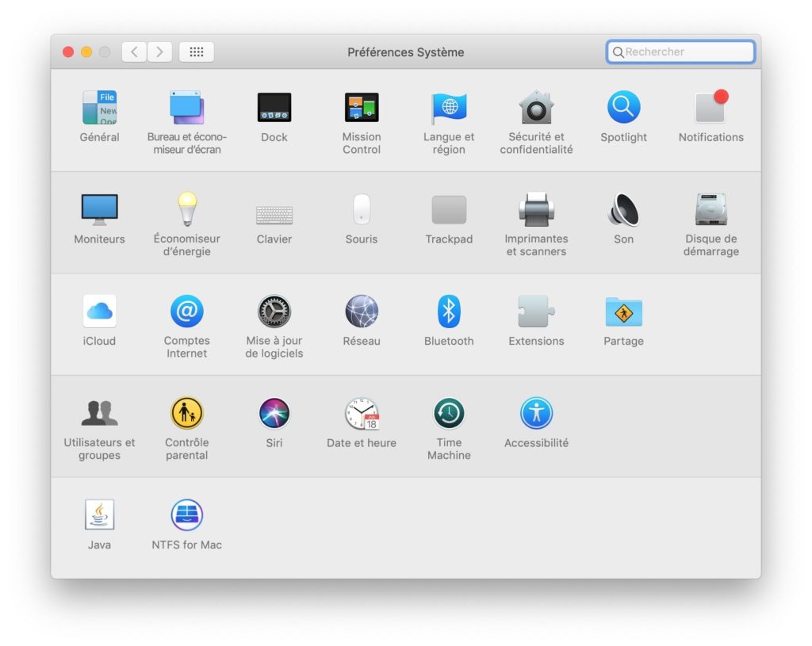Select Langue et région icon
The image size is (812, 646).
[449, 108]
